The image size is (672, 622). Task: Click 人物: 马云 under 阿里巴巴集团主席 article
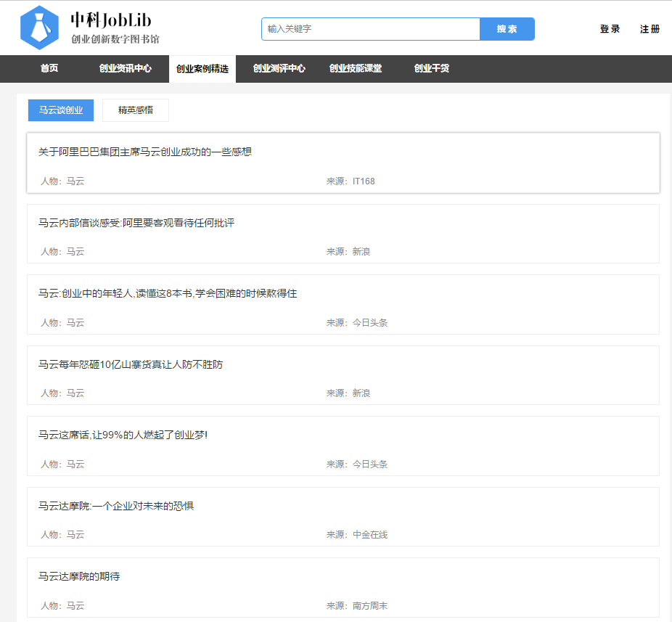click(x=62, y=181)
